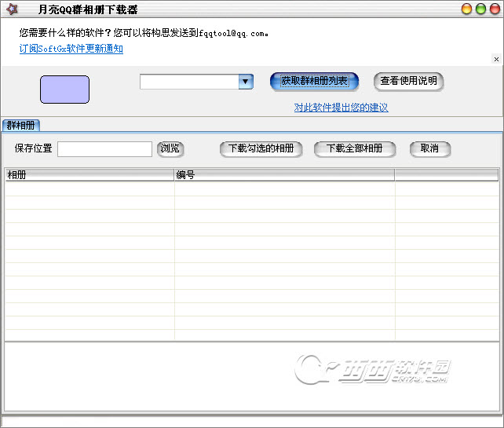
Task: Click the 取消 cancel button
Action: (x=429, y=149)
